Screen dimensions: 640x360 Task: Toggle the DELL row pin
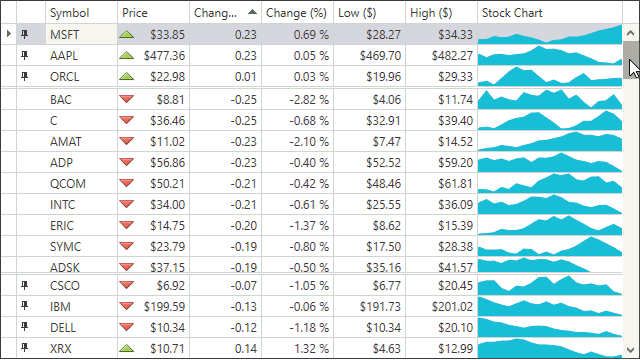[24, 327]
